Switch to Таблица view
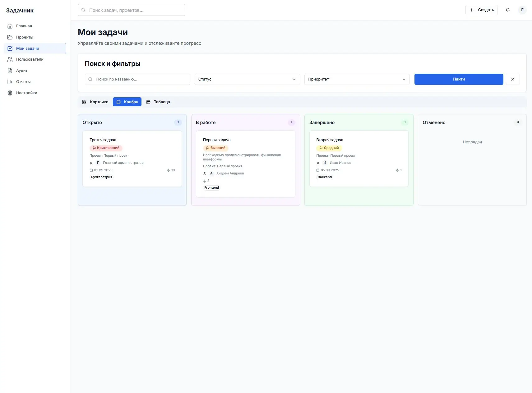Screen dimensions: 532x393 [158, 102]
